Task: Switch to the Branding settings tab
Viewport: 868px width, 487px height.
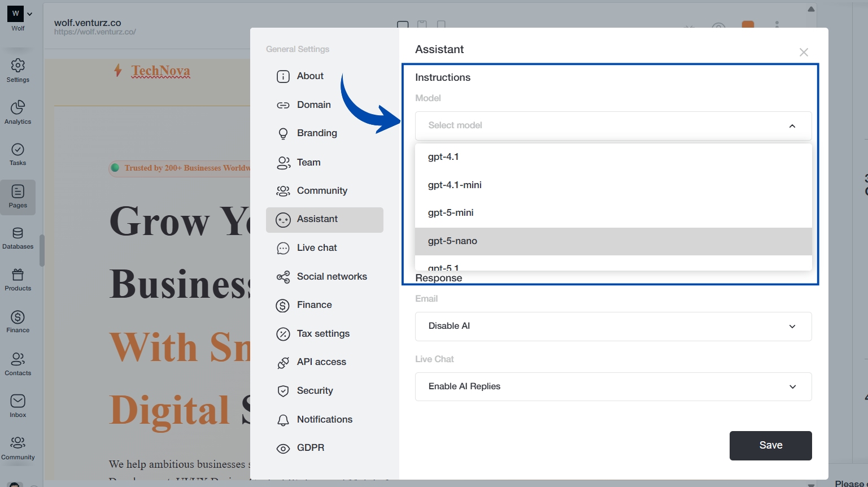Action: pyautogui.click(x=318, y=133)
